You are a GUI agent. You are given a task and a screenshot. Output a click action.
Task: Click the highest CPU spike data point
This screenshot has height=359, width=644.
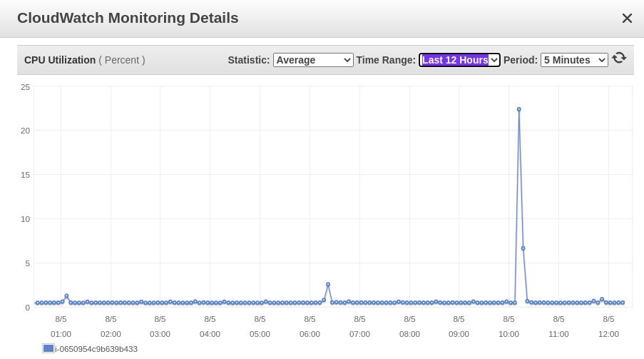518,109
